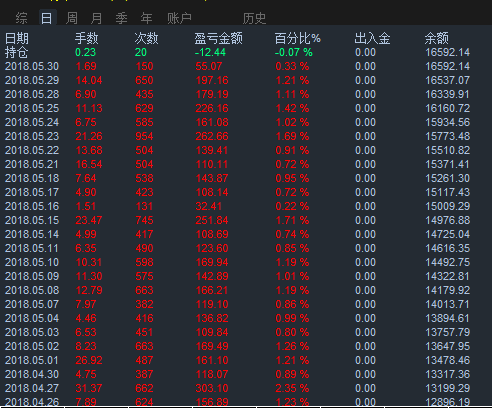Screen dimensions: 492x408
Task: Select date row 2018.05.08
Action: 32,290
